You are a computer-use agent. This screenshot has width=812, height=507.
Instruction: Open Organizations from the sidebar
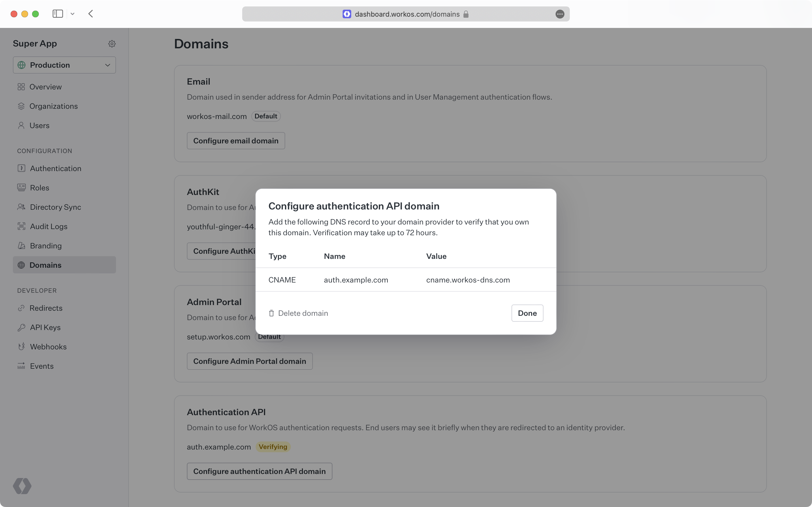(53, 106)
